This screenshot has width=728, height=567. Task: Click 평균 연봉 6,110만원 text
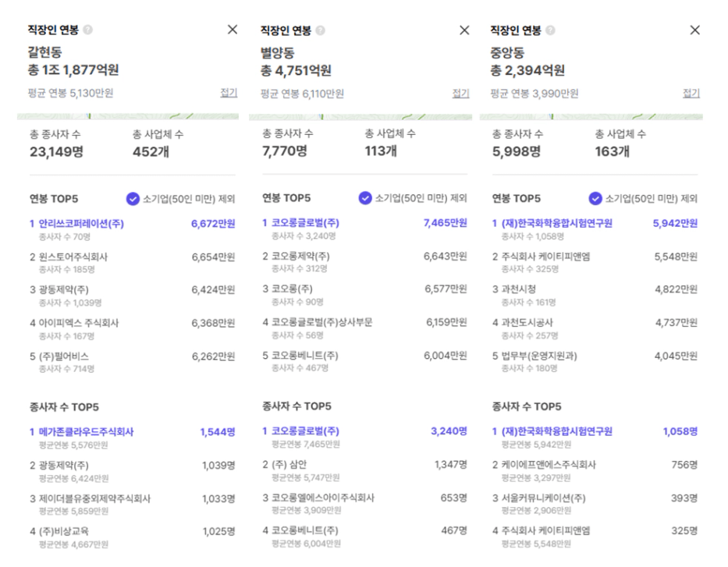302,94
